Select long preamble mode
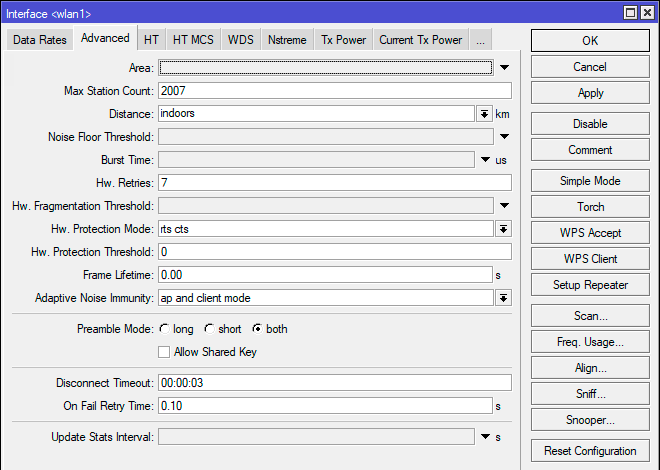 164,329
